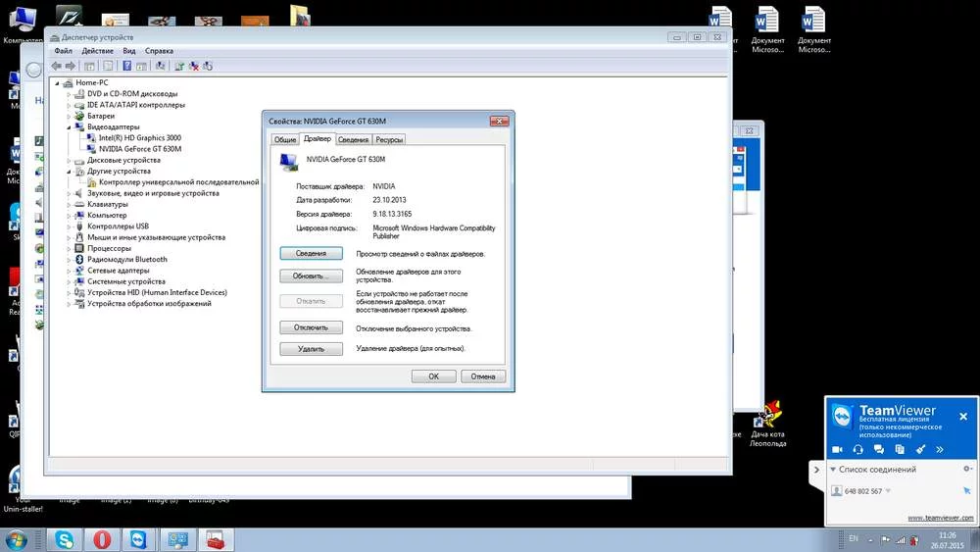This screenshot has height=552, width=980.
Task: Click the blue Help question-mark toolbar icon
Action: [126, 66]
